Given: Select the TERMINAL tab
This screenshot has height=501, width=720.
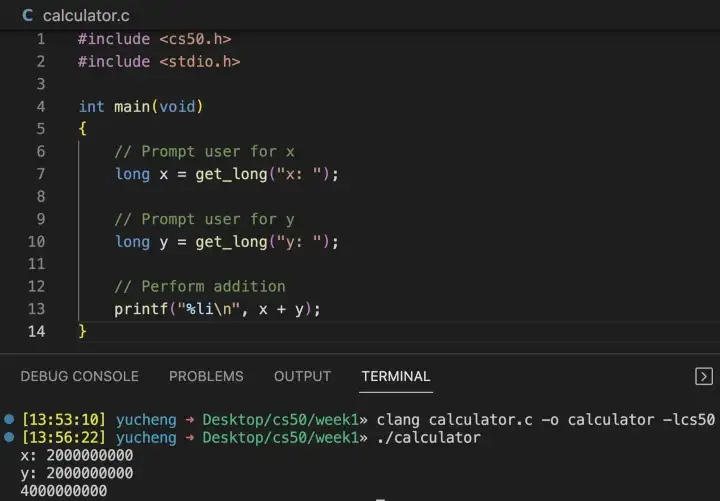Looking at the screenshot, I should tap(396, 377).
